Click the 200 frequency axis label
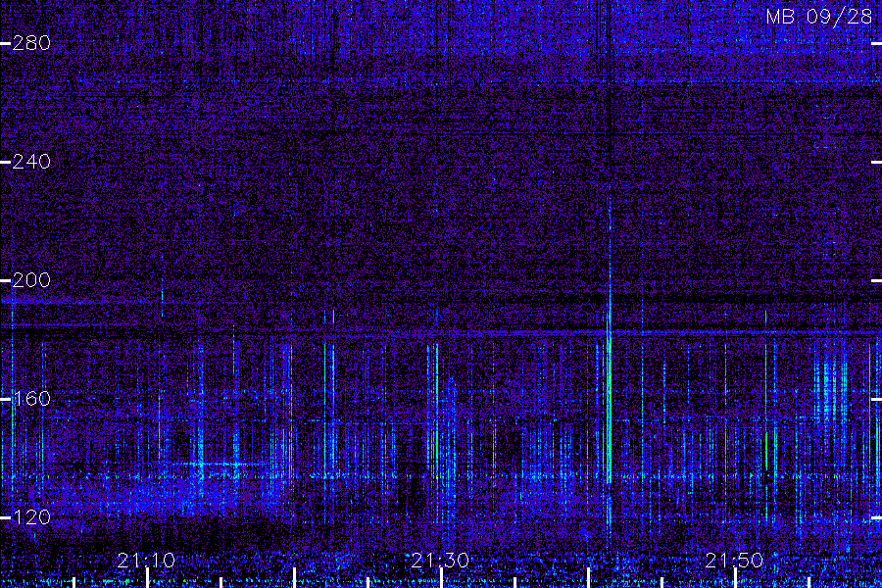 [x=31, y=280]
